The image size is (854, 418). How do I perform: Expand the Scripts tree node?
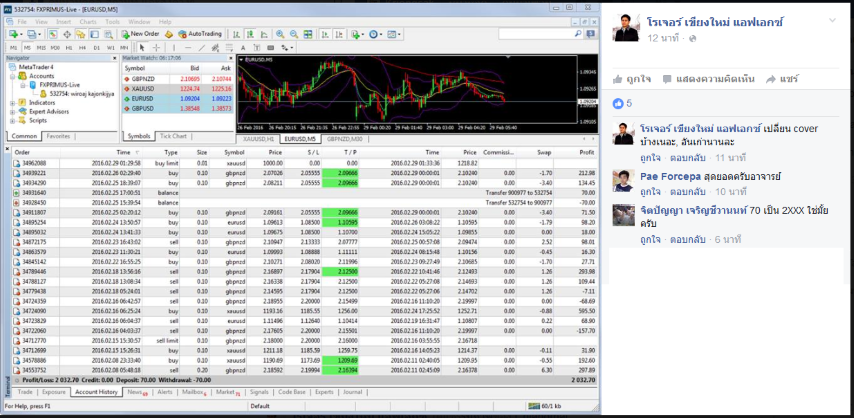tap(13, 120)
